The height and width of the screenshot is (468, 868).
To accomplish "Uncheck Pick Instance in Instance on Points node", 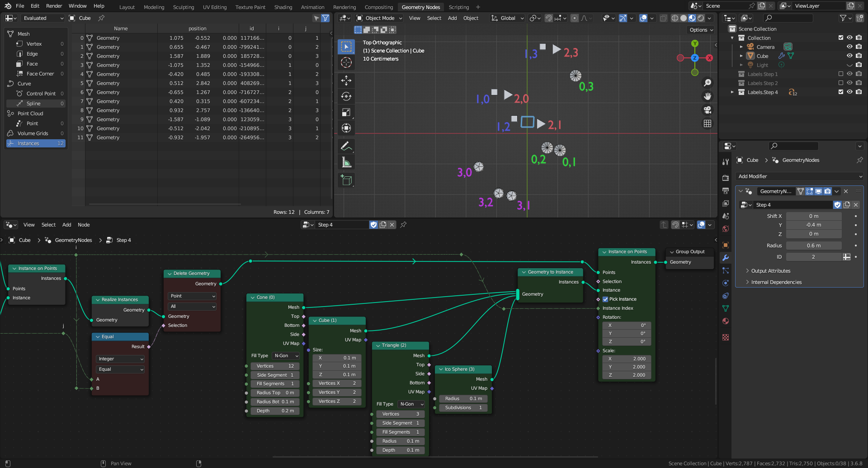I will [x=605, y=299].
